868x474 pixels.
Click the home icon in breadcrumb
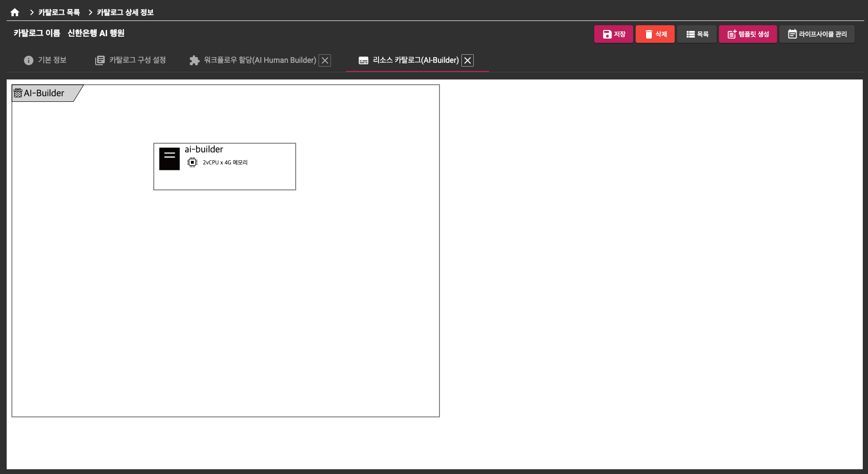[15, 12]
